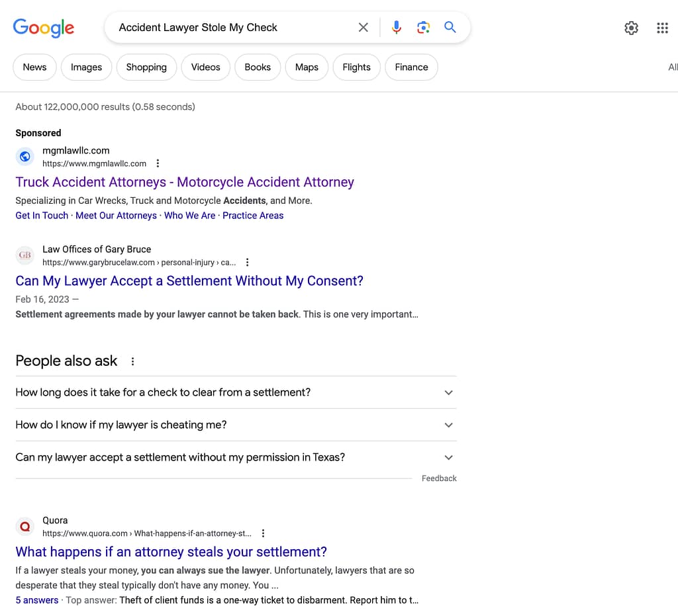This screenshot has height=616, width=678.
Task: Click the Quora site name
Action: (55, 520)
